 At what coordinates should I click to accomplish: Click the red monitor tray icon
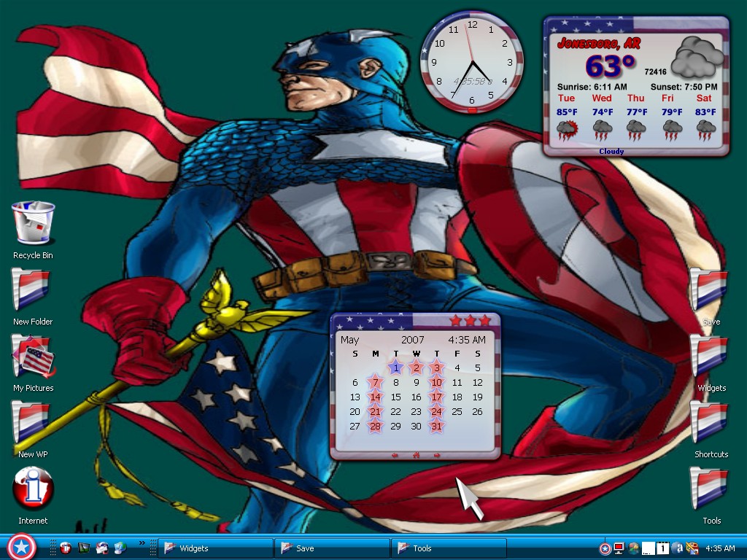tap(619, 548)
